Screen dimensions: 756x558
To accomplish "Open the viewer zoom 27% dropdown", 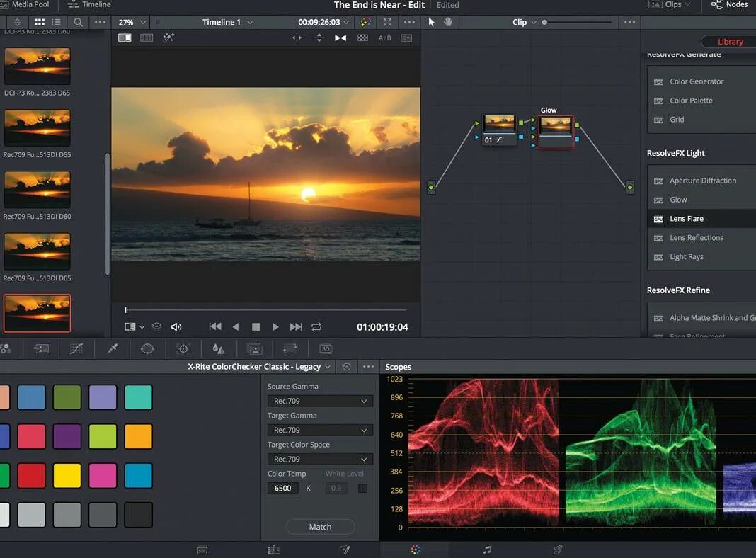I will 132,22.
